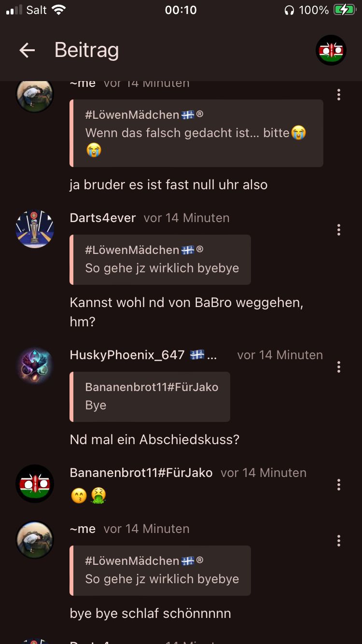Tap the back arrow next to Beitrag
This screenshot has width=362, height=644.
[x=27, y=50]
